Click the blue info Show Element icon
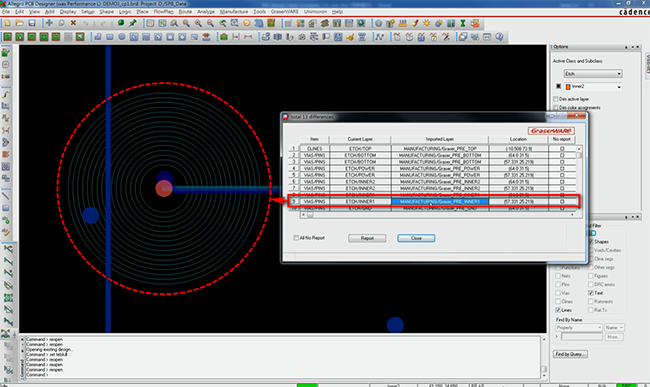Screen dimensions: 650x387 click(378, 24)
